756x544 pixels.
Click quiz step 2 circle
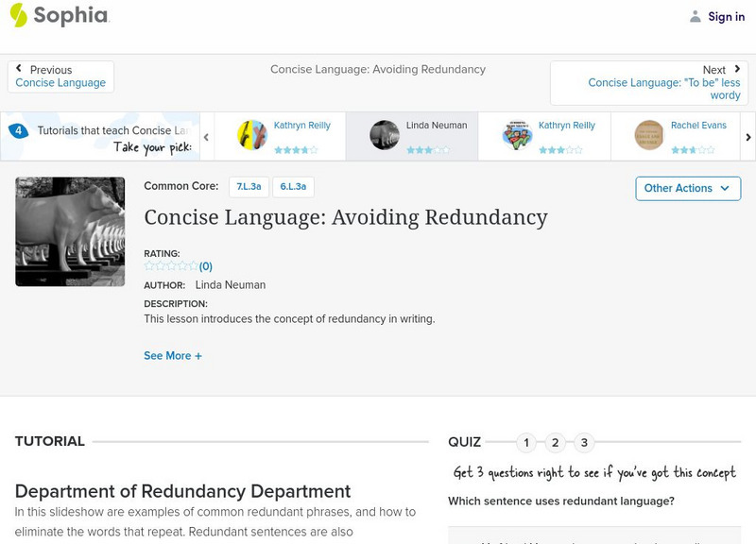pyautogui.click(x=555, y=441)
